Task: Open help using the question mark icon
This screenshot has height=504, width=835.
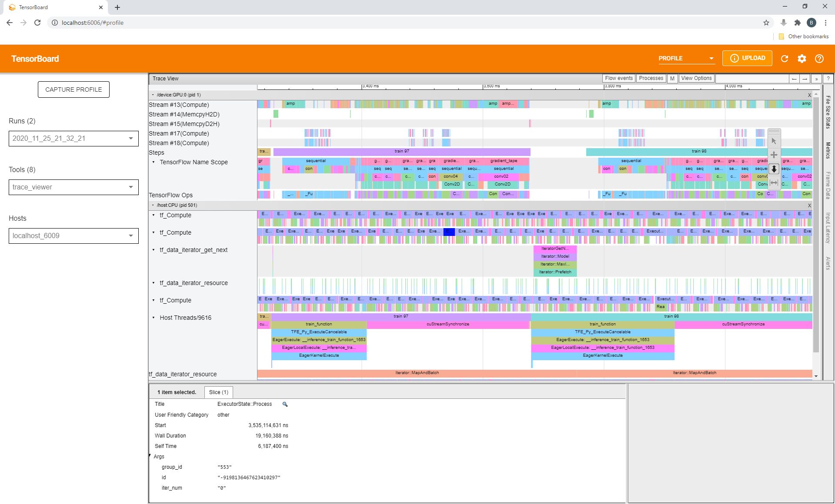Action: click(x=819, y=59)
